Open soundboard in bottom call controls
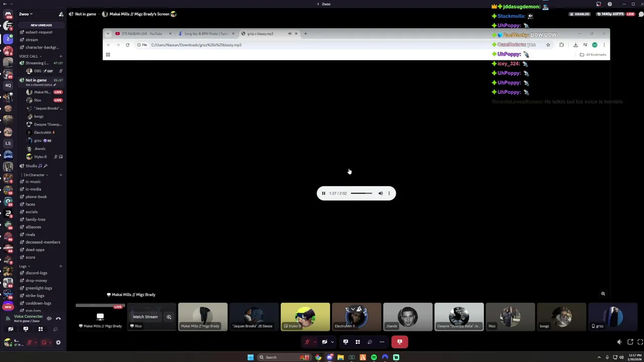Viewport: 644px width, 362px height. coord(370,342)
